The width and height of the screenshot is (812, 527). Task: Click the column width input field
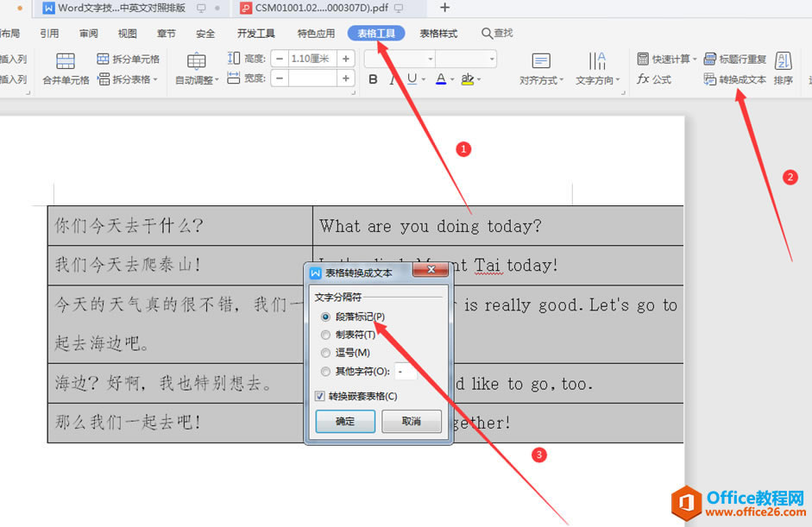[x=312, y=78]
